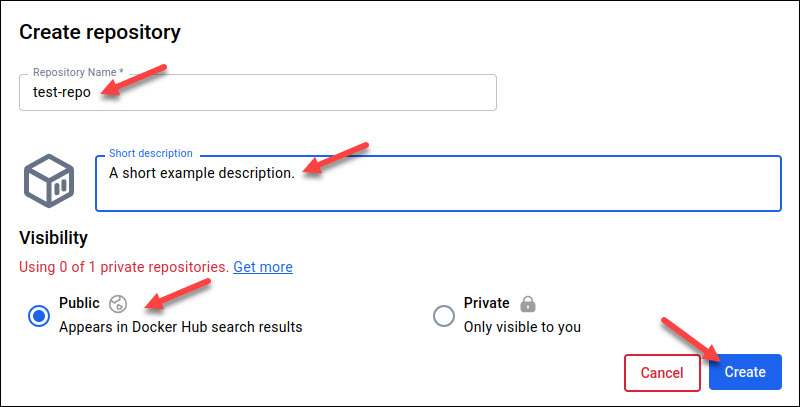Select the Public visibility radio button

39,316
